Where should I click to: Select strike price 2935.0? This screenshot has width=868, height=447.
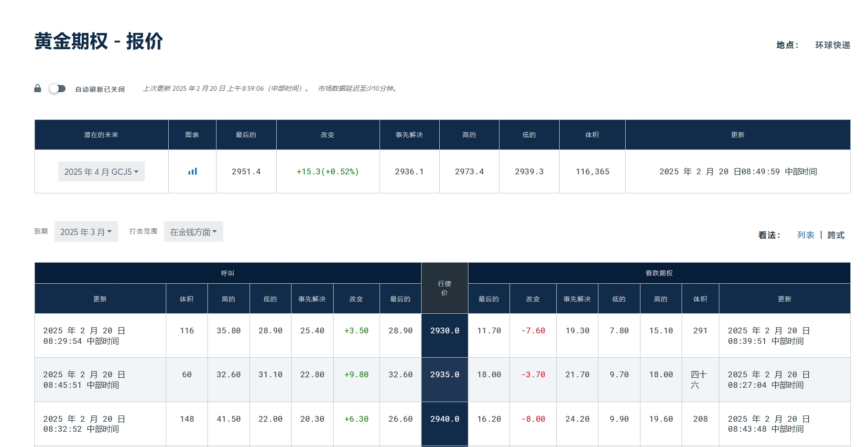[445, 375]
